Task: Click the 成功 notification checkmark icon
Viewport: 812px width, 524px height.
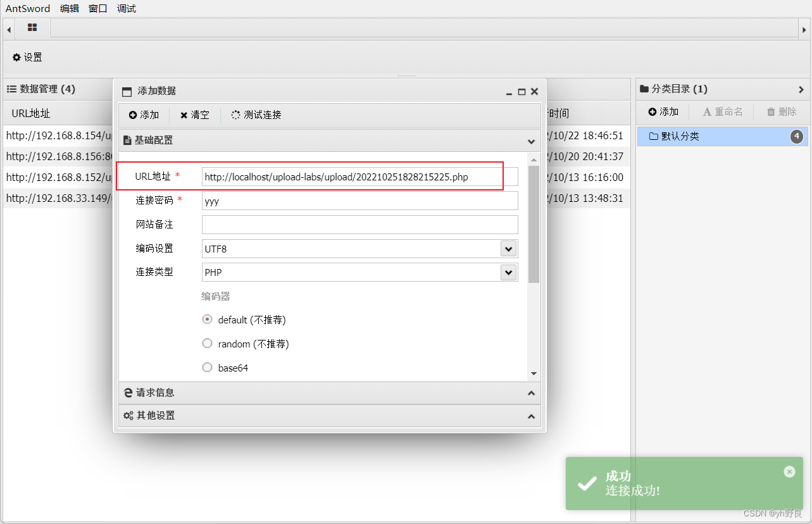Action: pos(587,483)
